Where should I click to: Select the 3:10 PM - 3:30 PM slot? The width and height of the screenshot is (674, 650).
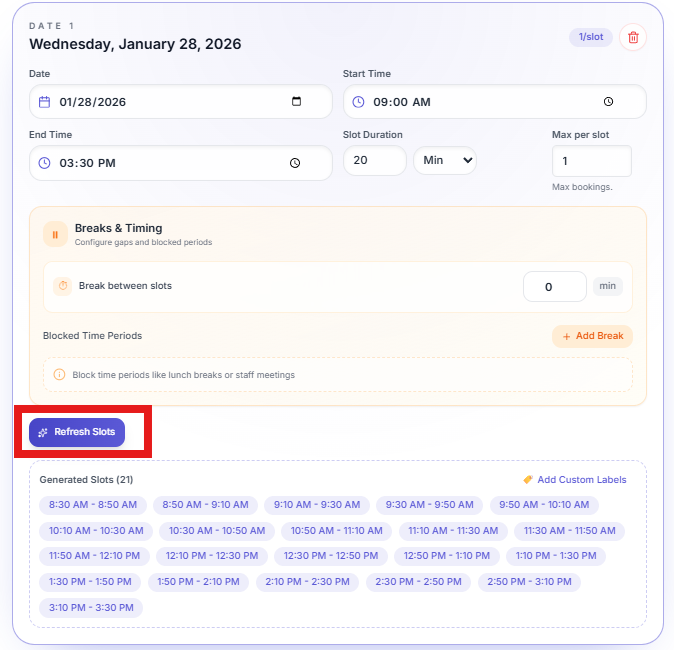coord(91,608)
